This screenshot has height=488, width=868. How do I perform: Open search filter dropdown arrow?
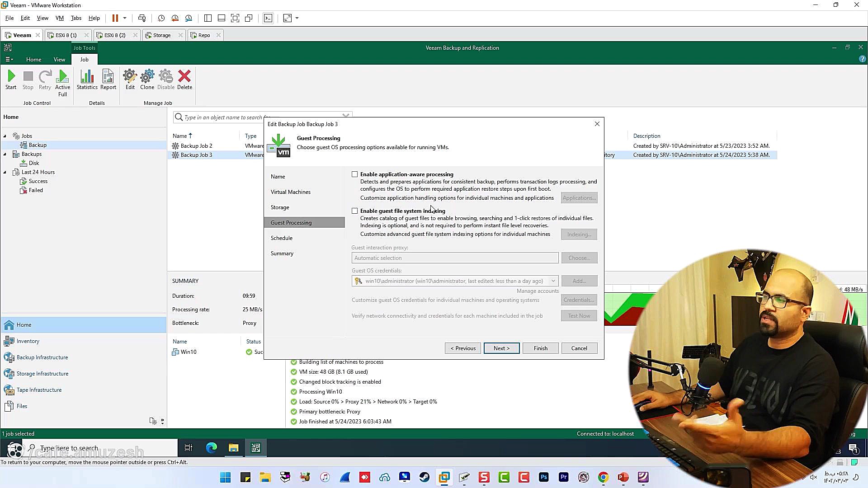[x=346, y=116]
